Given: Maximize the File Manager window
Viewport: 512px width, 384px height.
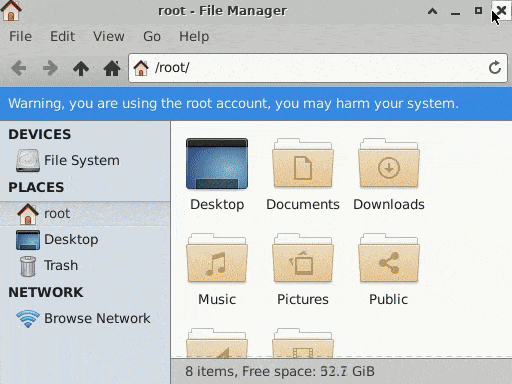Looking at the screenshot, I should (478, 11).
